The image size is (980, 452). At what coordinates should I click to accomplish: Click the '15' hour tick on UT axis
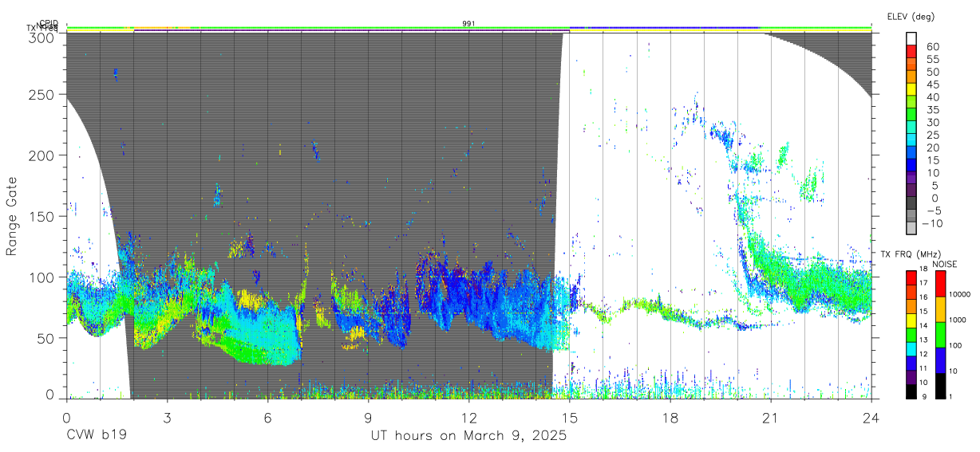[570, 418]
